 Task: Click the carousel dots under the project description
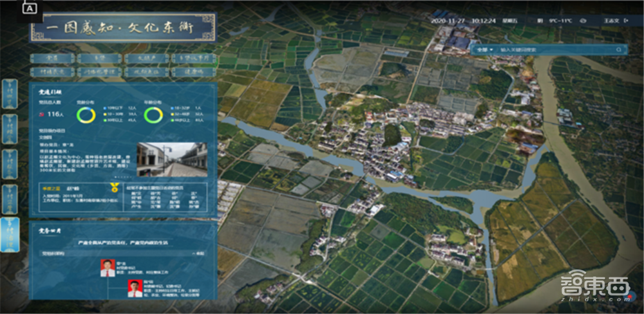click(121, 176)
